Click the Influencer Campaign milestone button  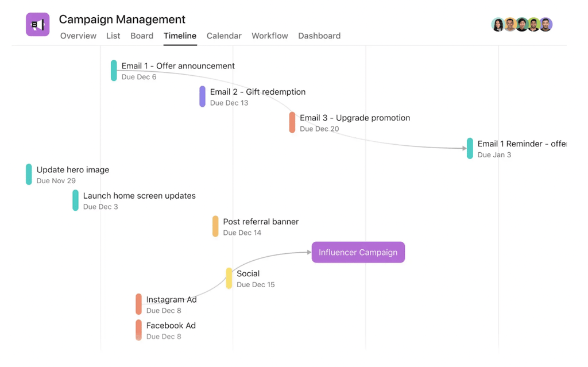pos(358,252)
